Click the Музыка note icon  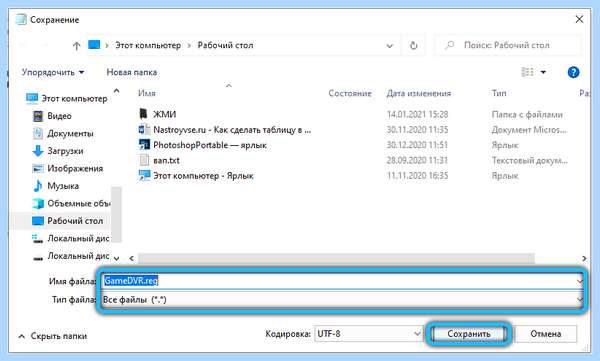pyautogui.click(x=38, y=186)
